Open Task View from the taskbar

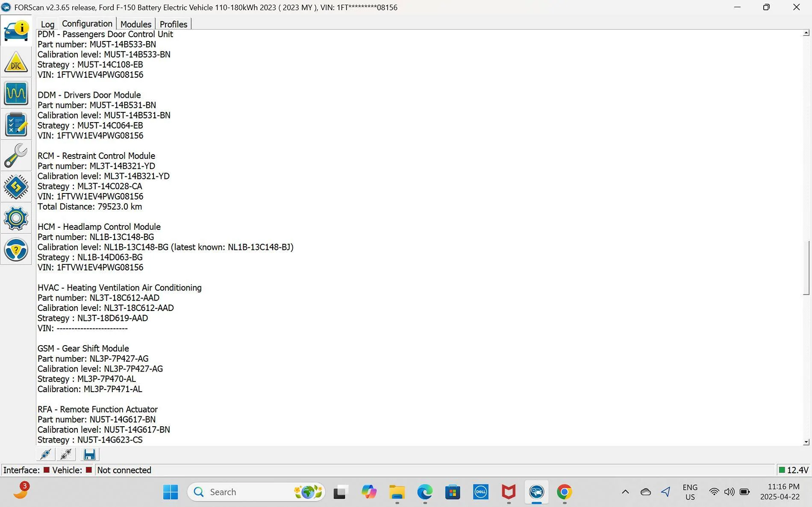[x=340, y=492]
